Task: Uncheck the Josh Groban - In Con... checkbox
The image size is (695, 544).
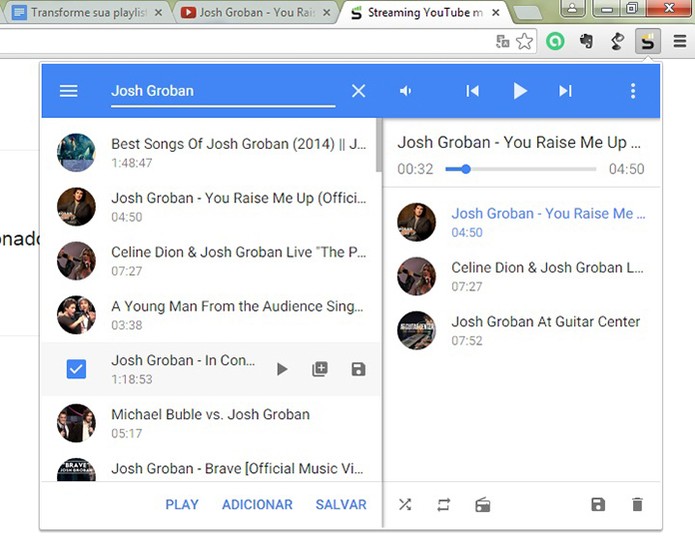Action: [x=76, y=369]
